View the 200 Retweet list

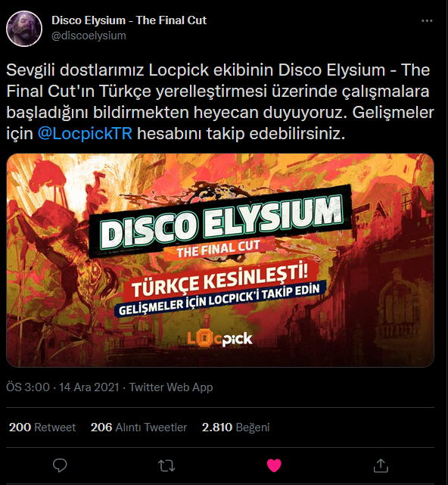point(42,427)
